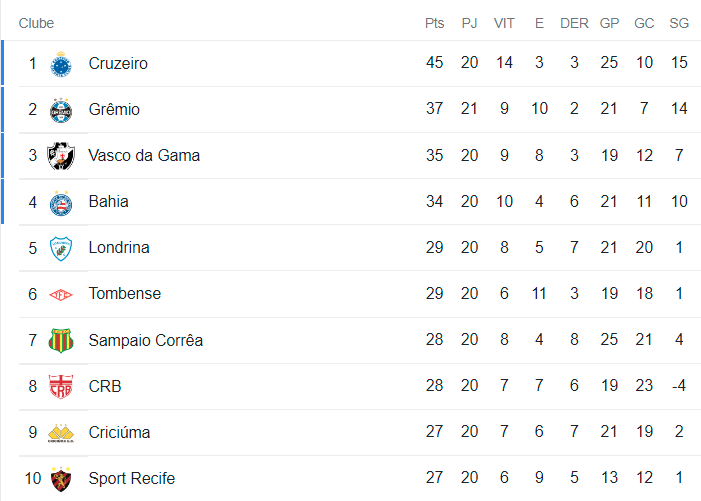This screenshot has height=501, width=701.
Task: Click the Sport Recife crest icon
Action: point(62,478)
